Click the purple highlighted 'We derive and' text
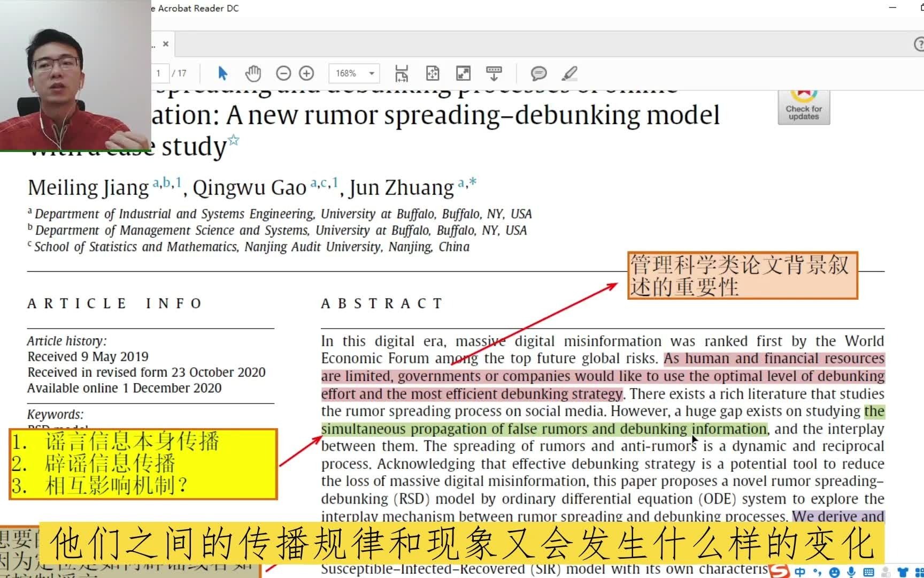The height and width of the screenshot is (578, 924). click(x=838, y=516)
